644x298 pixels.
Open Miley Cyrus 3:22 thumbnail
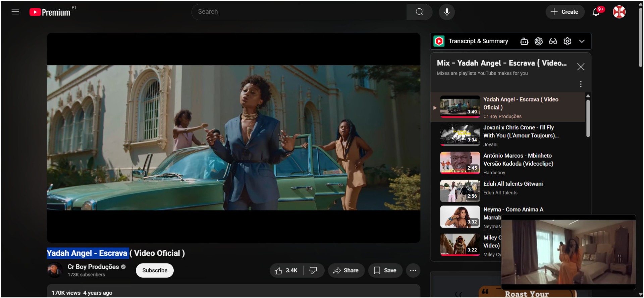coord(460,245)
